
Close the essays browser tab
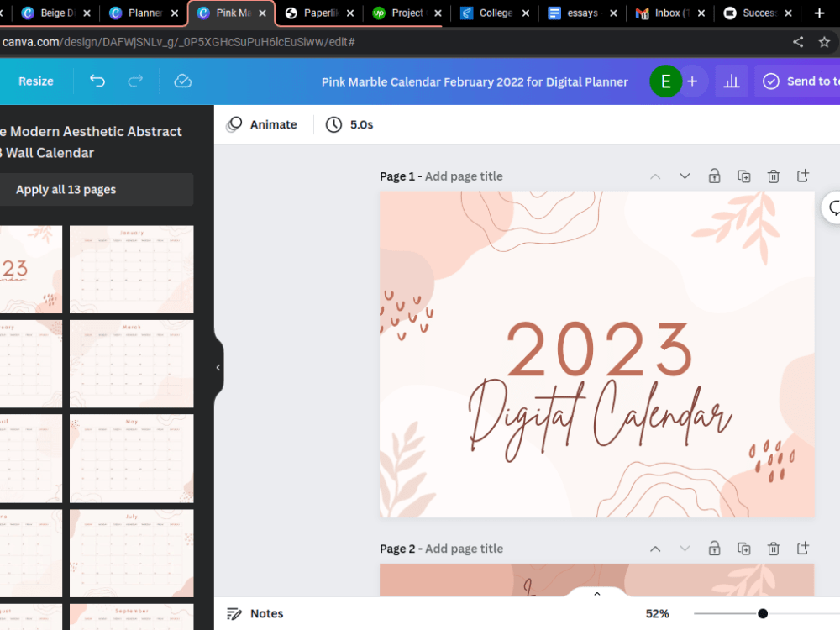coord(613,13)
